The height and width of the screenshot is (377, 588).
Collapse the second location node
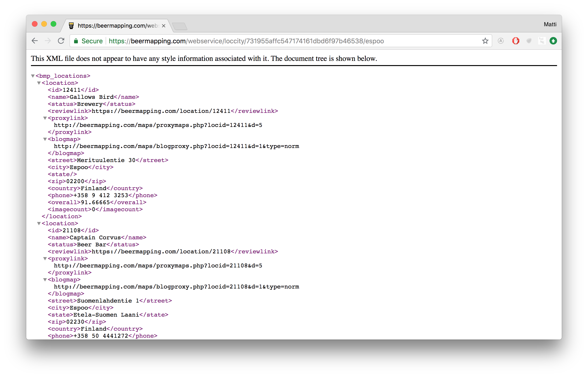coord(39,223)
